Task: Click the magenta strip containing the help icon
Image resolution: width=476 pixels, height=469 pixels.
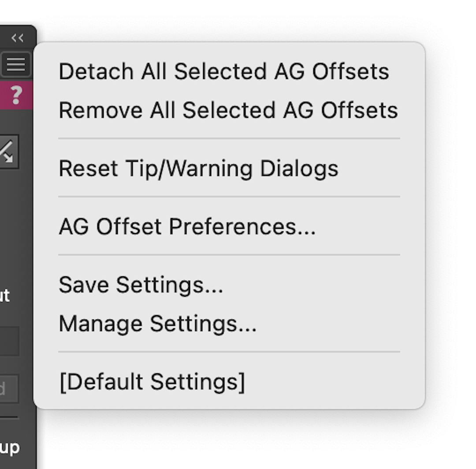Action: click(x=16, y=95)
